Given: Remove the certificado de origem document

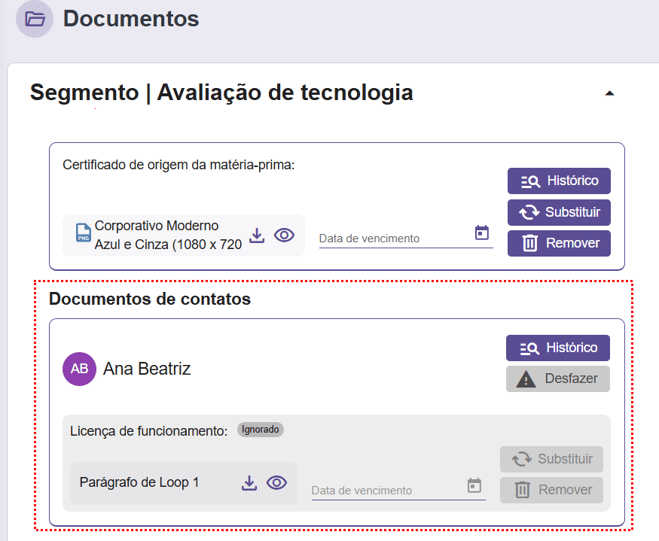Looking at the screenshot, I should 559,243.
